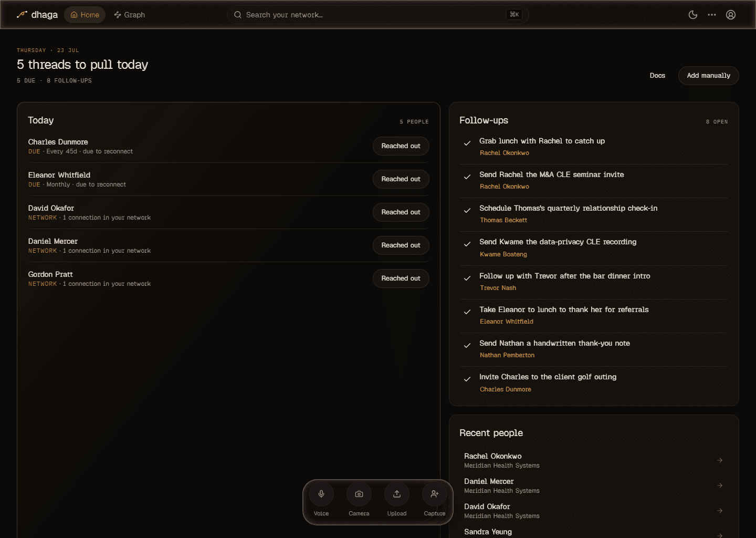Open Rachel Okonkwo link under Grab lunch
The height and width of the screenshot is (538, 756).
[505, 153]
